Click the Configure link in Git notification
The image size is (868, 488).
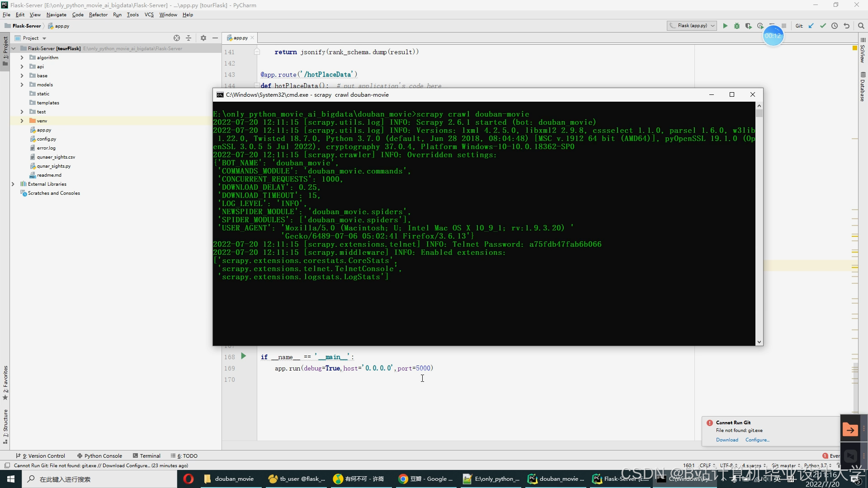pyautogui.click(x=757, y=440)
